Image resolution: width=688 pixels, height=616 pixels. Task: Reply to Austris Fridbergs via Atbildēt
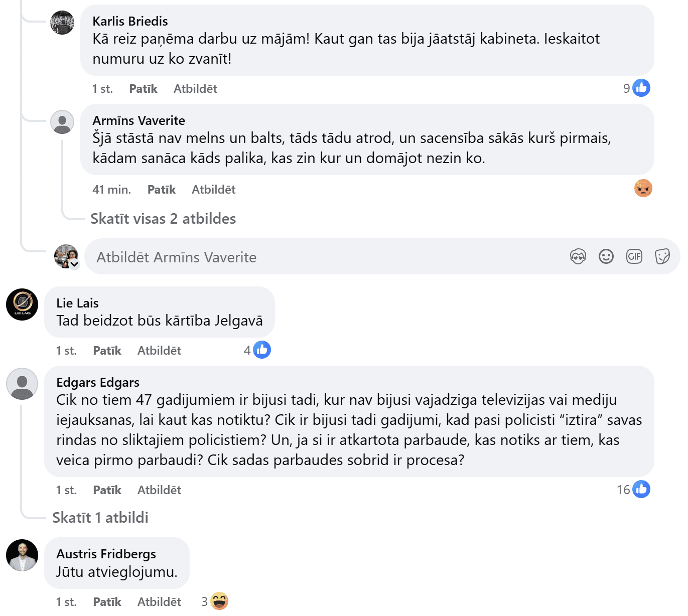pyautogui.click(x=159, y=602)
